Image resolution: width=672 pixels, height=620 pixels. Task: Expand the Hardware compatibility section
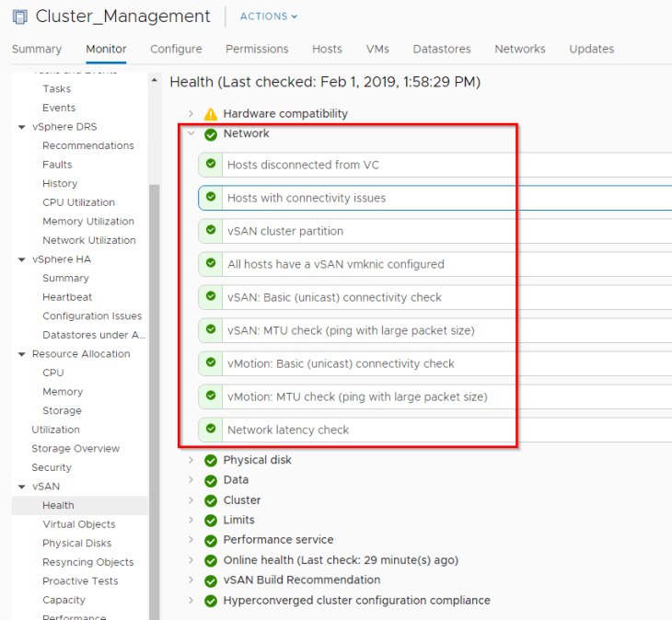[191, 114]
